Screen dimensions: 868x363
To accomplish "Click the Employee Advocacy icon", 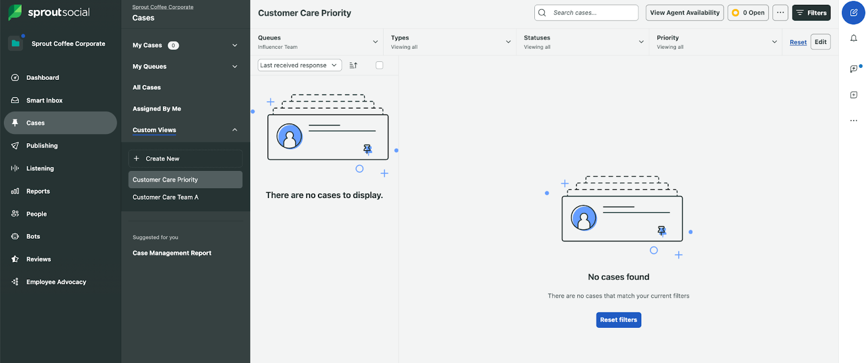I will (15, 282).
